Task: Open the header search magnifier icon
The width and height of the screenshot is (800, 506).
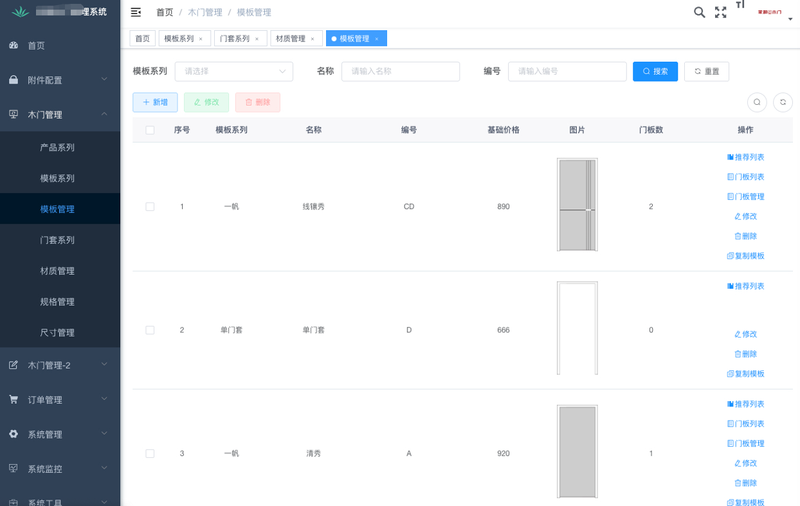Action: pyautogui.click(x=699, y=12)
